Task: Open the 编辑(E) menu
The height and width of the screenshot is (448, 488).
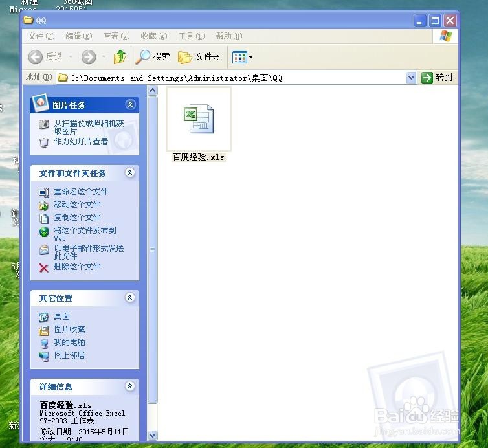Action: [79, 36]
